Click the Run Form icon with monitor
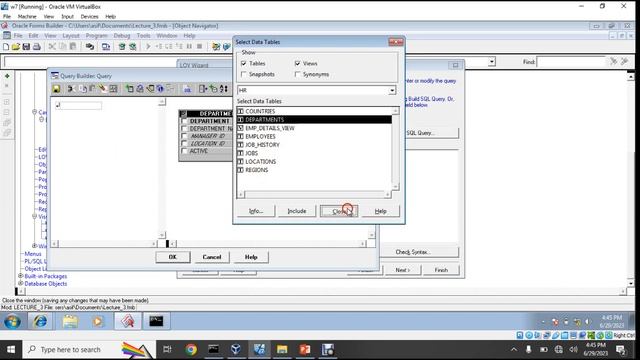Viewport: 640px width, 360px height. click(106, 47)
